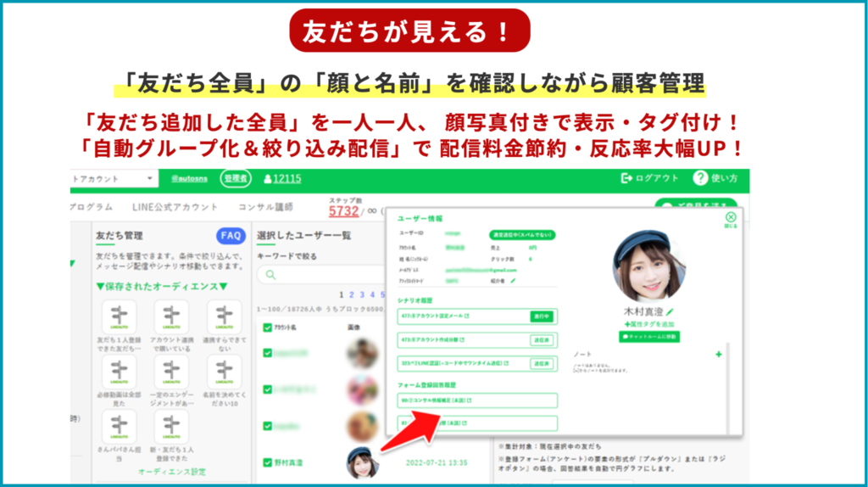The width and height of the screenshot is (868, 487).
Task: Add a note with the plus icon
Action: tap(719, 354)
